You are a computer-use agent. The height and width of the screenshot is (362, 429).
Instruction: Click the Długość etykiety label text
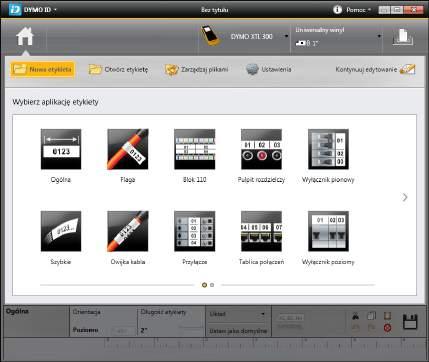[x=163, y=312]
